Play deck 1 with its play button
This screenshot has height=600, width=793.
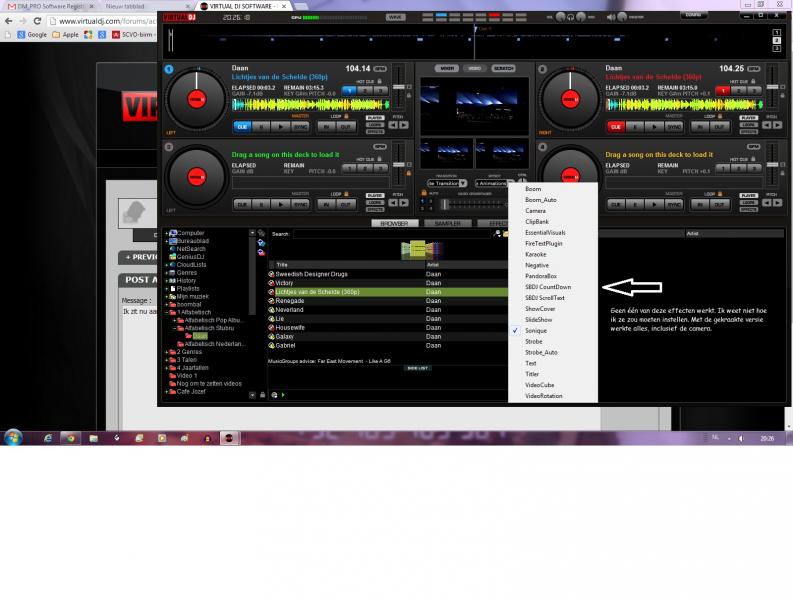pyautogui.click(x=281, y=126)
